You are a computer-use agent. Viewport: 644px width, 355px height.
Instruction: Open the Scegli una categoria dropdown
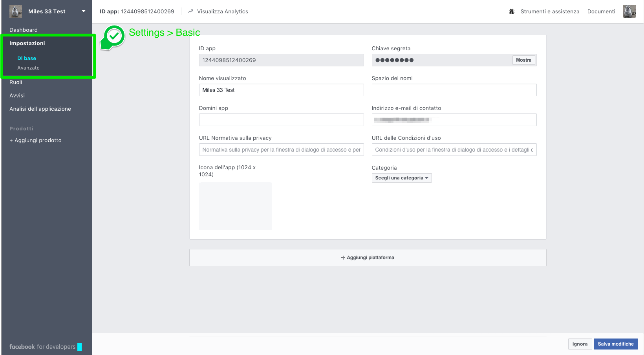coord(401,178)
